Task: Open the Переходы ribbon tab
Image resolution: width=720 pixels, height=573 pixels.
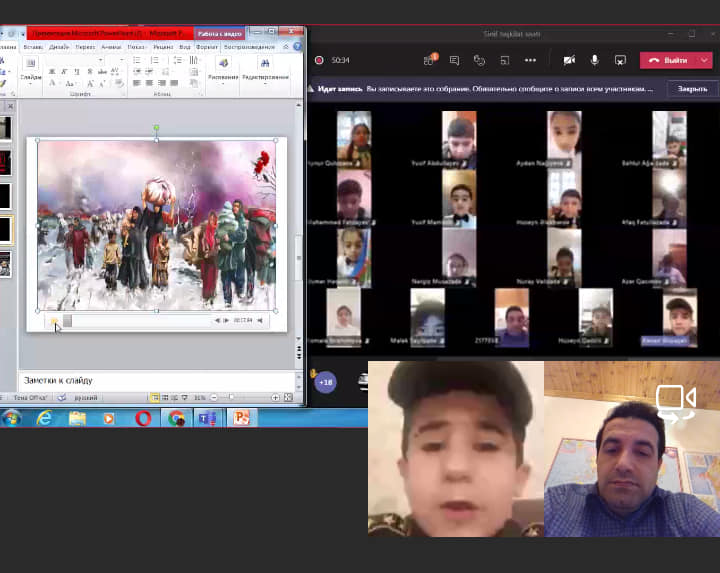Action: 85,47
